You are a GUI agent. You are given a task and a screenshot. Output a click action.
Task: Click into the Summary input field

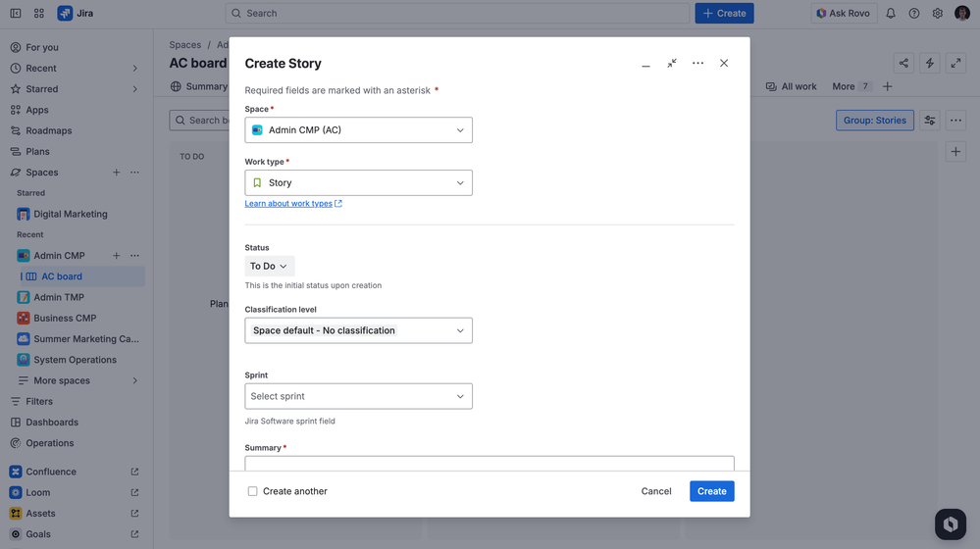(490, 464)
